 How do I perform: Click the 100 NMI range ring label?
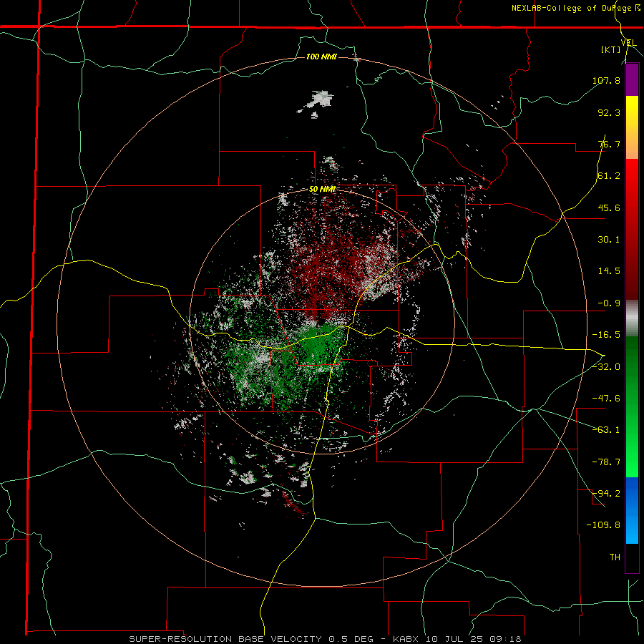click(321, 57)
